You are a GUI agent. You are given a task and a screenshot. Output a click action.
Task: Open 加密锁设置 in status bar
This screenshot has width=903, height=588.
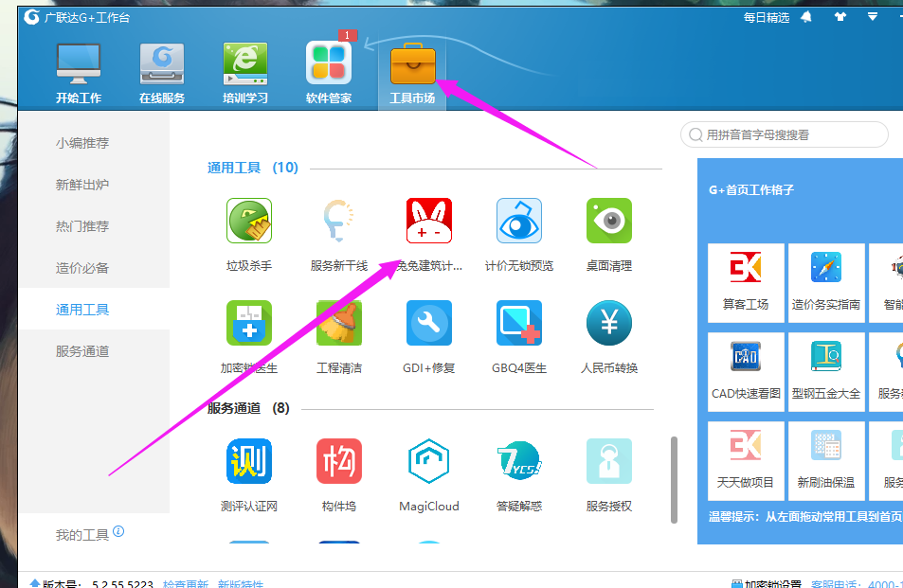767,583
